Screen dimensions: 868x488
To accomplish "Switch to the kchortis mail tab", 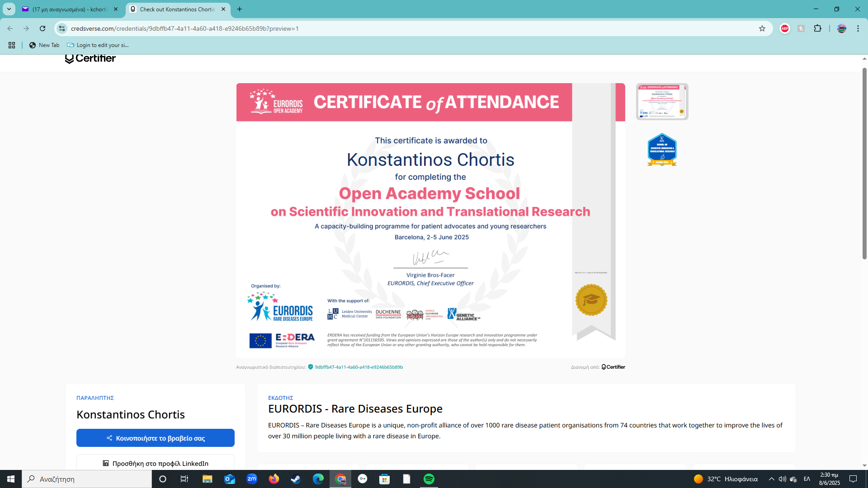I will [69, 9].
